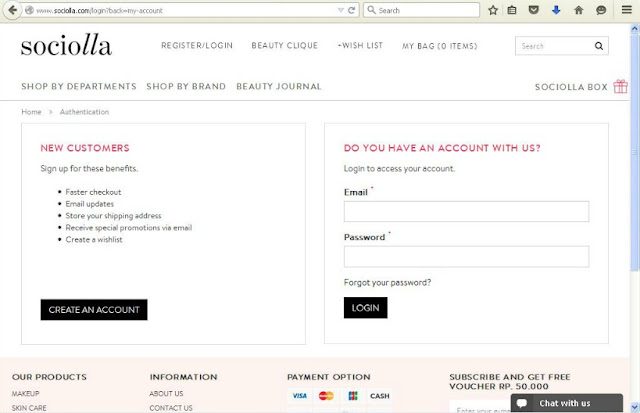The image size is (640, 413).
Task: Click Authentication breadcrumb
Action: click(84, 112)
